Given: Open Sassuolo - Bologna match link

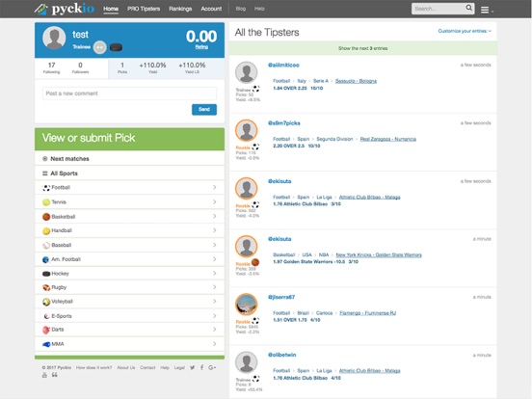Looking at the screenshot, I should (356, 81).
